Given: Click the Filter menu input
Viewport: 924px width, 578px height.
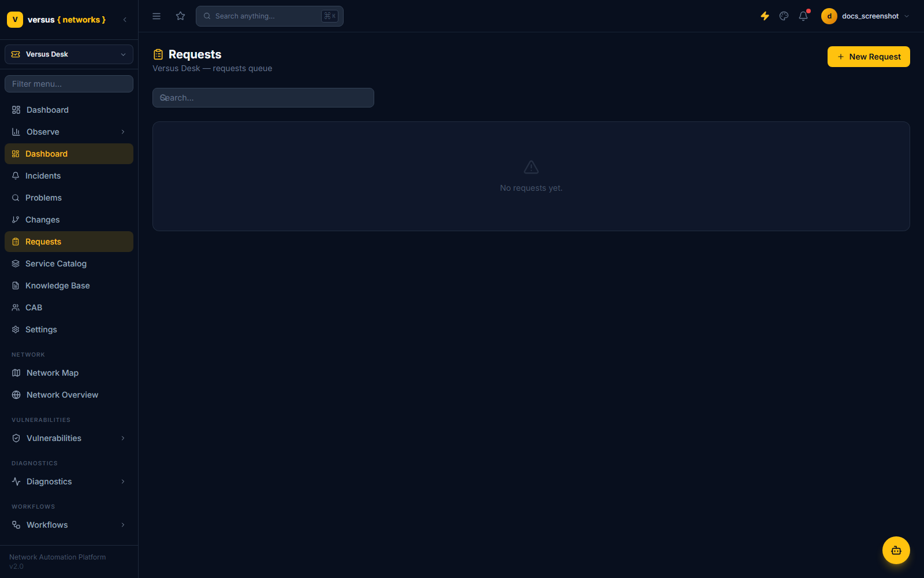Looking at the screenshot, I should pos(69,84).
